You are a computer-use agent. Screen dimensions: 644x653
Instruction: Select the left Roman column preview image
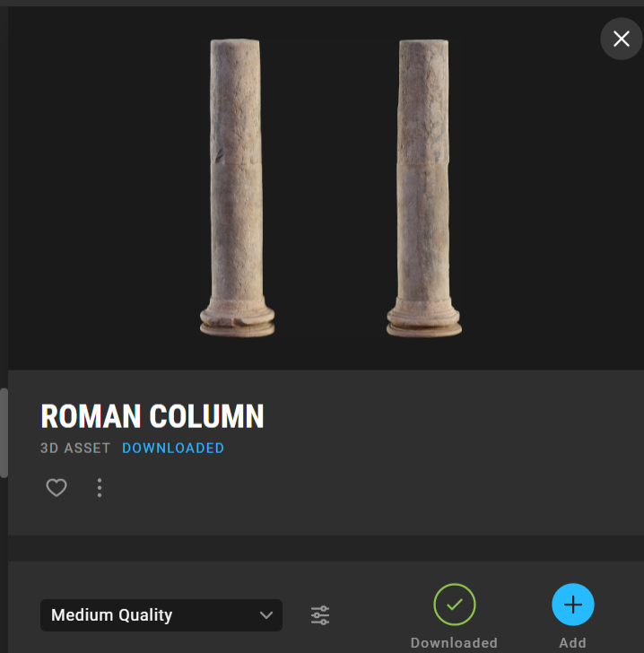[237, 187]
